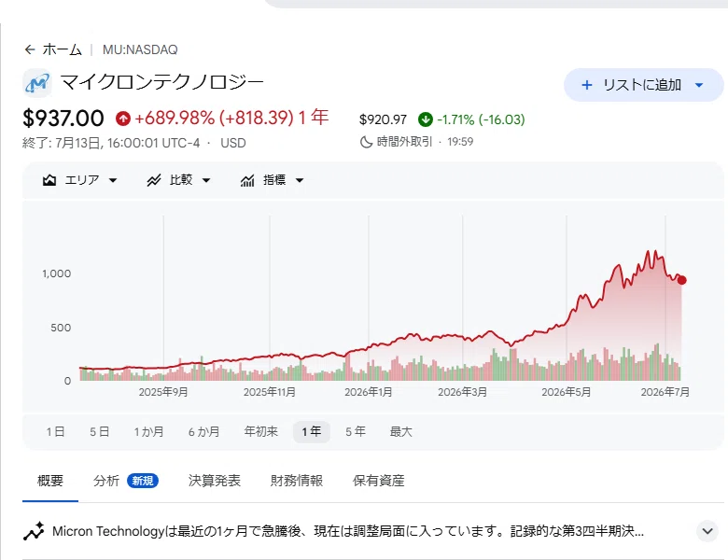Click the 2026年1月 axis label
Image resolution: width=728 pixels, height=560 pixels.
point(369,392)
